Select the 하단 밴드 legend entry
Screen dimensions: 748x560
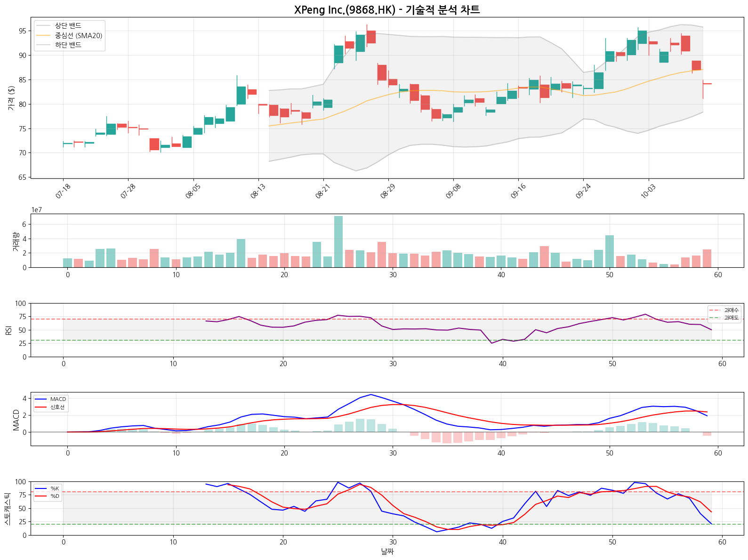[x=68, y=45]
